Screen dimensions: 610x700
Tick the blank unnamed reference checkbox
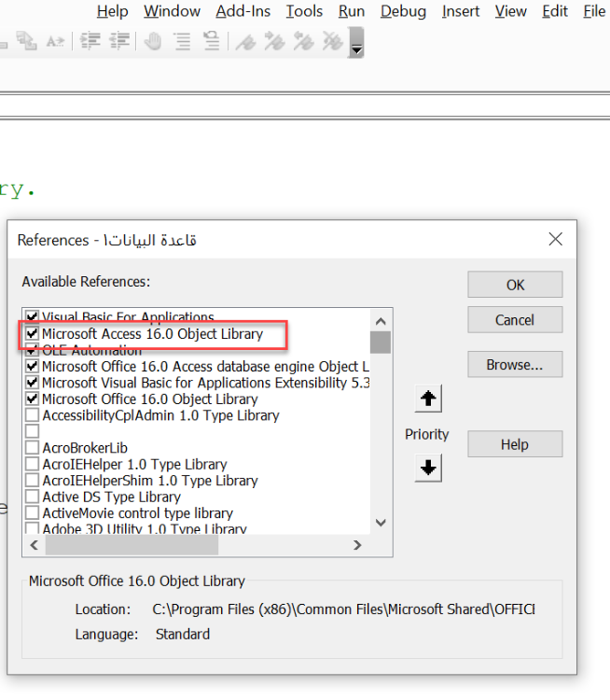[x=32, y=431]
